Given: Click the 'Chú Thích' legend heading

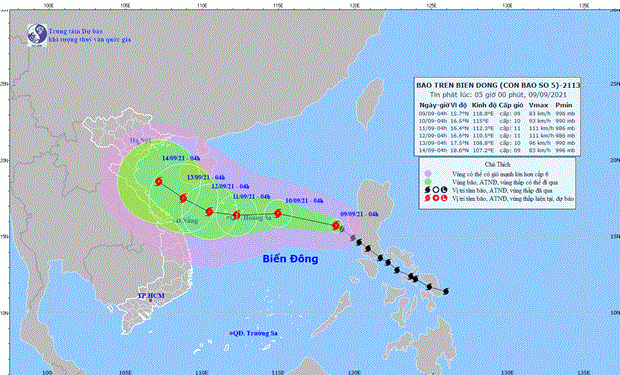Looking at the screenshot, I should [497, 164].
